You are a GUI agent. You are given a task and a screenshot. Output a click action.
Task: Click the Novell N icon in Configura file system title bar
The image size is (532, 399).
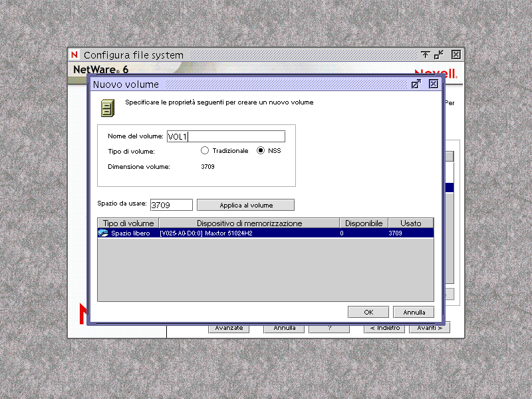pyautogui.click(x=74, y=55)
